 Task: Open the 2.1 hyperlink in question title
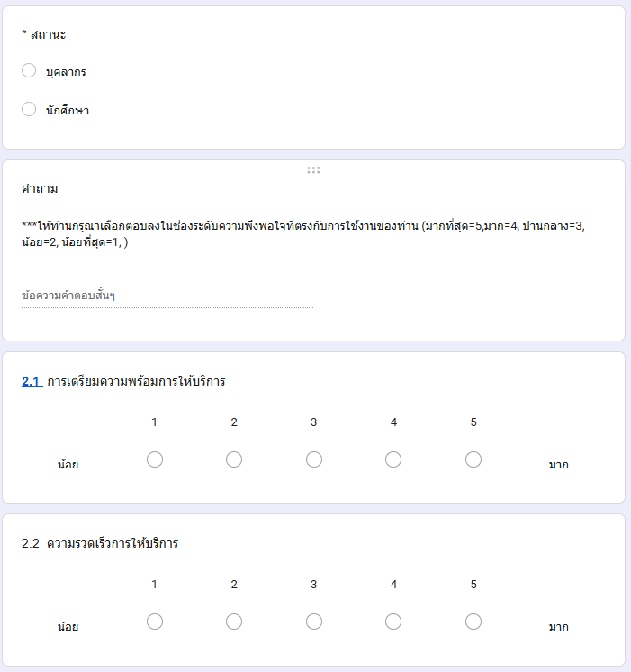pyautogui.click(x=32, y=381)
